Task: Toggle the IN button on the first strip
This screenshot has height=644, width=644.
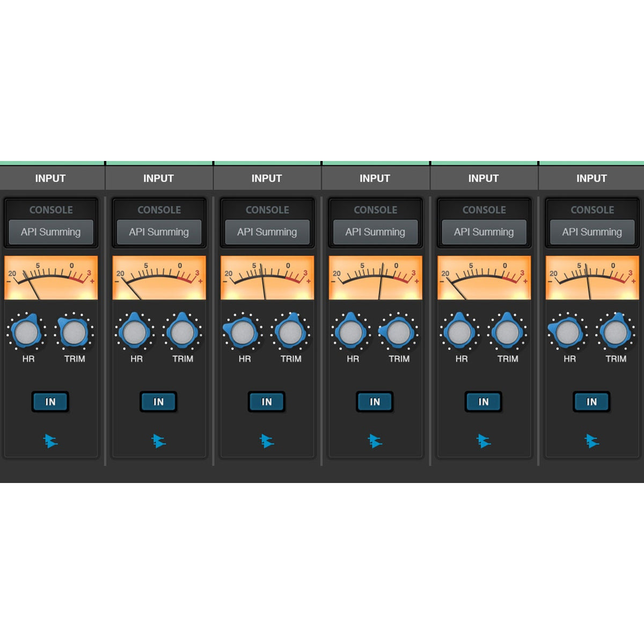Action: [x=50, y=401]
